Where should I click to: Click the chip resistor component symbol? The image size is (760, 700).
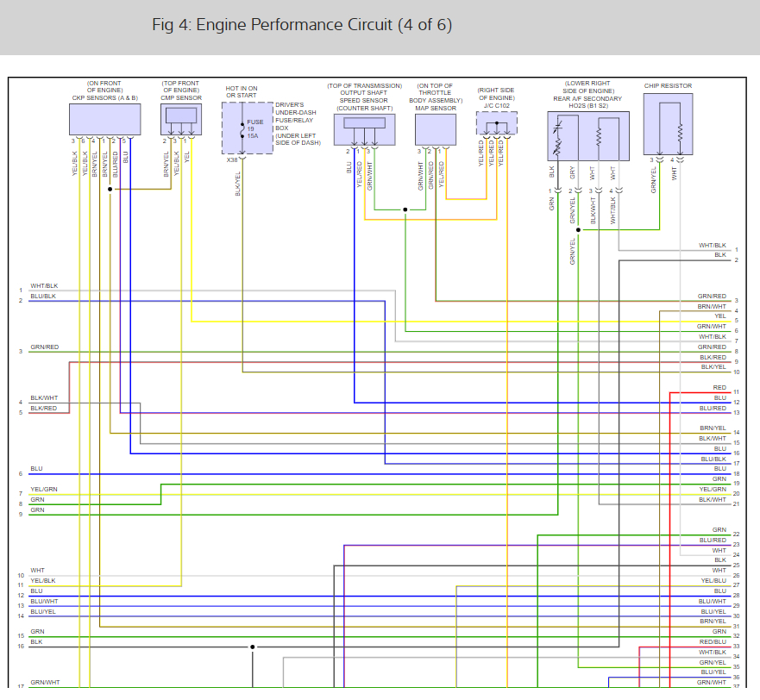click(x=667, y=123)
